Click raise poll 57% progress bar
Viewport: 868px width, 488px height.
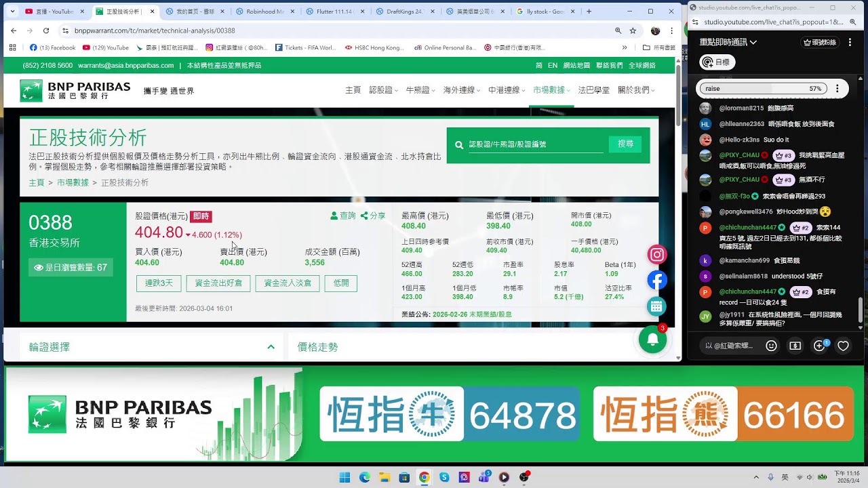pos(764,89)
